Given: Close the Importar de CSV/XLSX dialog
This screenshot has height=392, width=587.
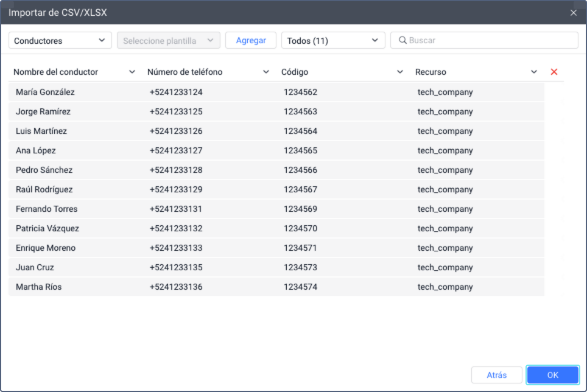Looking at the screenshot, I should tap(573, 13).
